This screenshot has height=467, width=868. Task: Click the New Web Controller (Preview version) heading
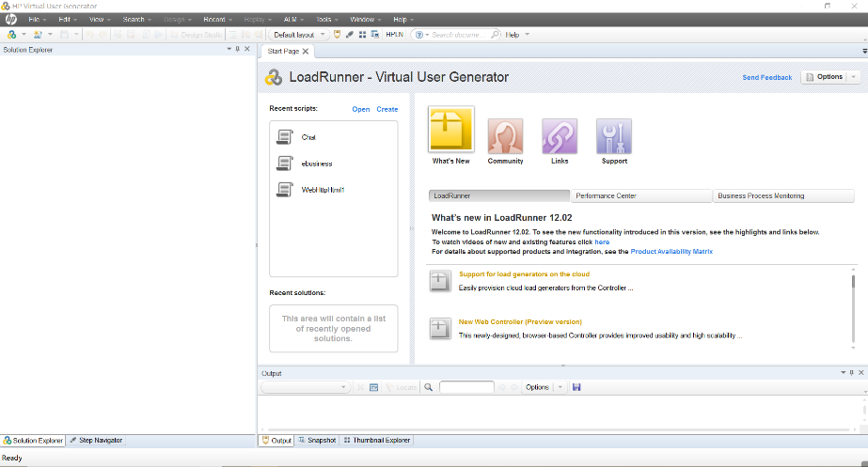point(520,321)
